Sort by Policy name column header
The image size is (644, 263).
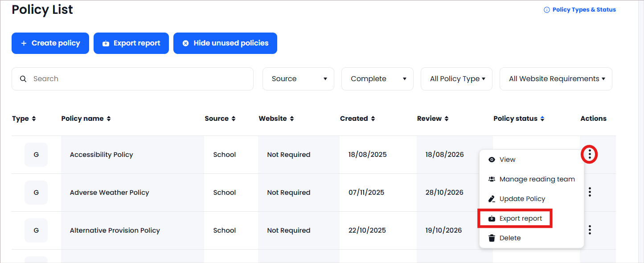coord(86,119)
